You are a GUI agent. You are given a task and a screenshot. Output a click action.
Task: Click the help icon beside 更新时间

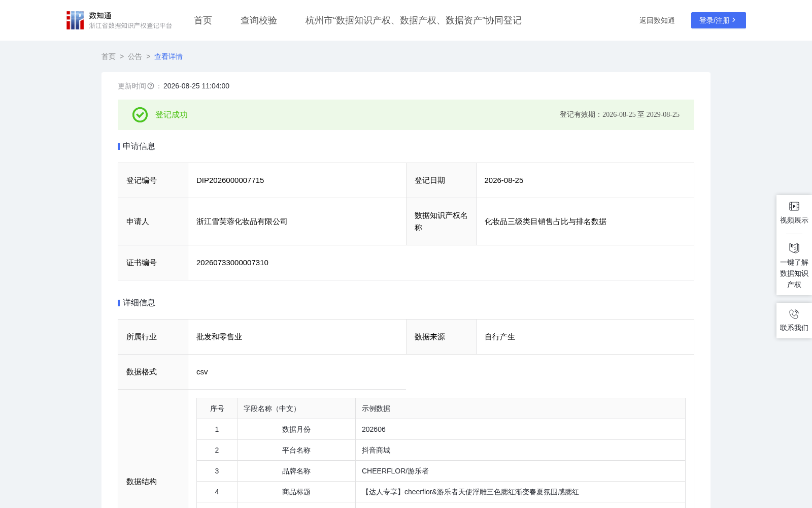tap(151, 86)
